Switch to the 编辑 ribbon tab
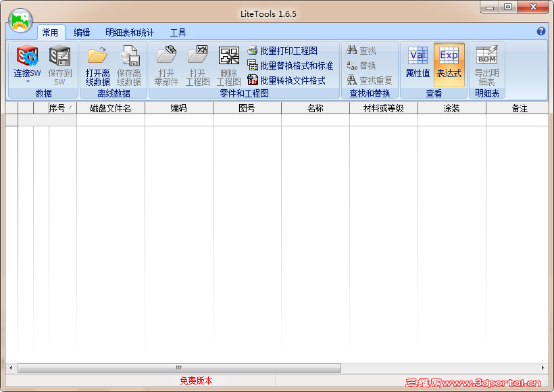Screen dimensions: 554x392 (x=82, y=32)
